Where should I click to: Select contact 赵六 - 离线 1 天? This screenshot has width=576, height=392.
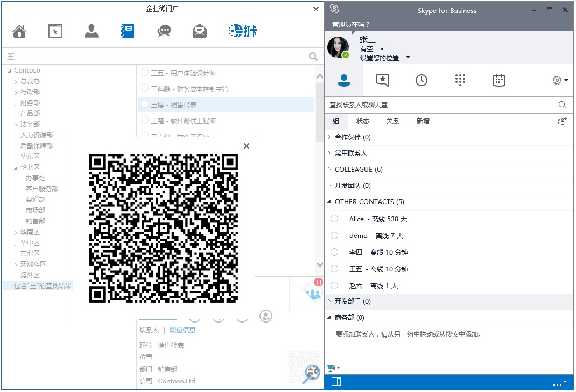click(x=449, y=285)
